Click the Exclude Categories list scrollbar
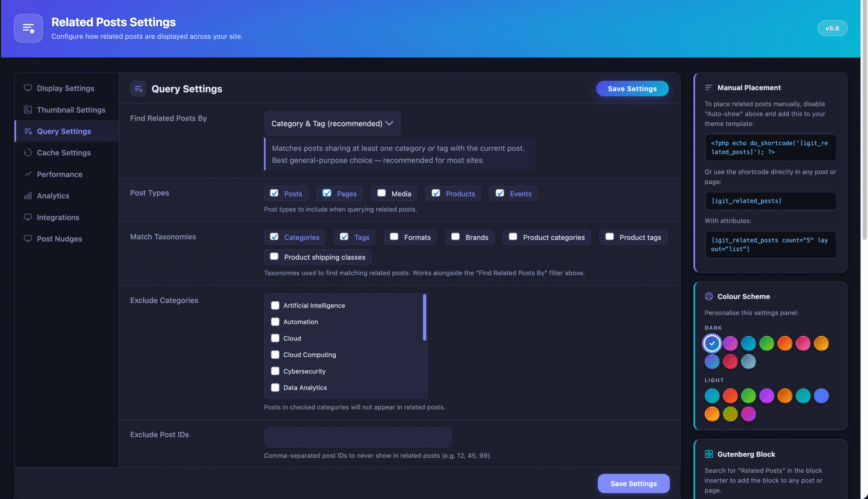868x499 pixels. coord(425,318)
